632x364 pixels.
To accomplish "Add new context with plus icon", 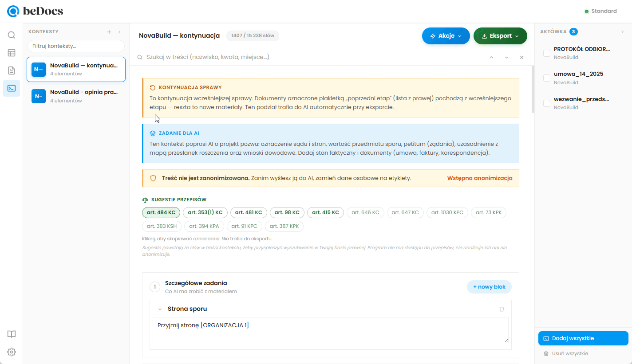I will [x=109, y=32].
